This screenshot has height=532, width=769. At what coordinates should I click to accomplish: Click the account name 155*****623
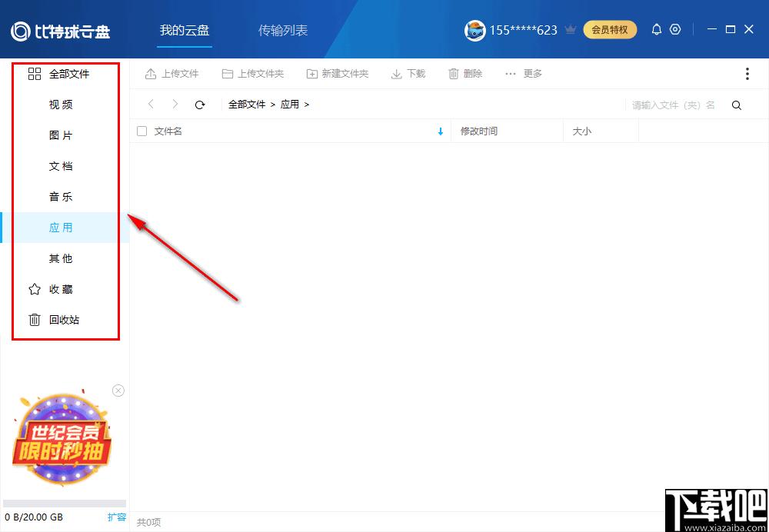point(523,31)
